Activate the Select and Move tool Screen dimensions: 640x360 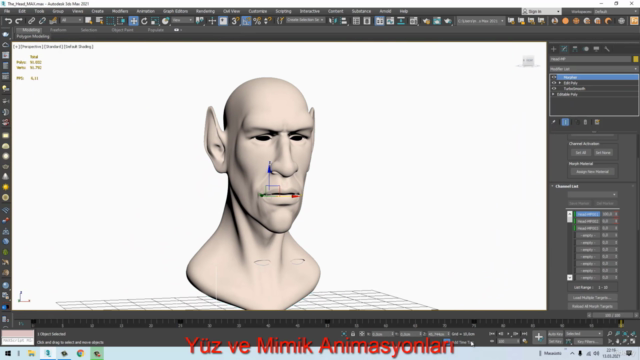click(133, 21)
